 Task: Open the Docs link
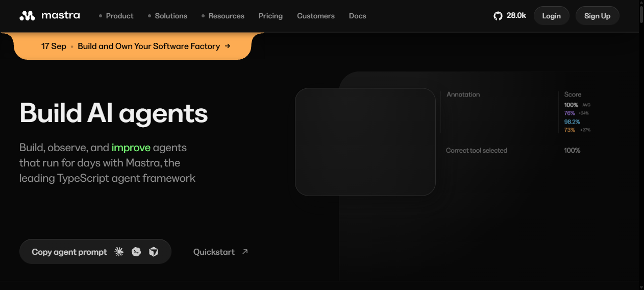(358, 16)
